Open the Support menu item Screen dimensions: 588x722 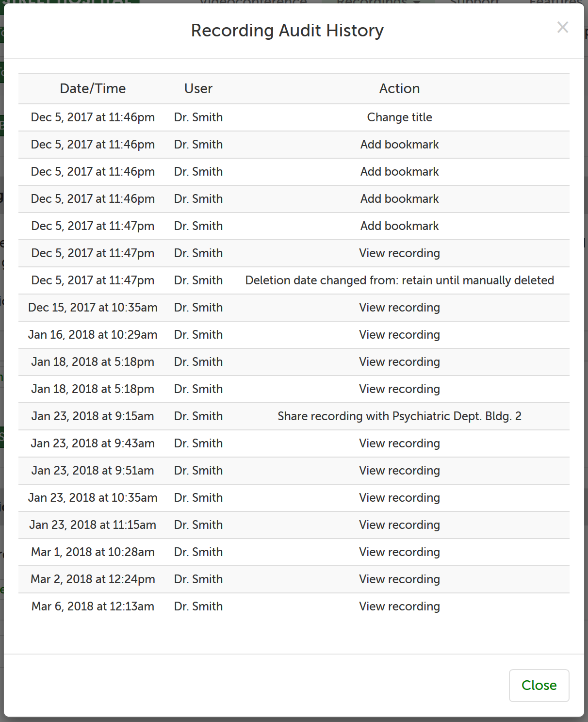tap(474, 2)
